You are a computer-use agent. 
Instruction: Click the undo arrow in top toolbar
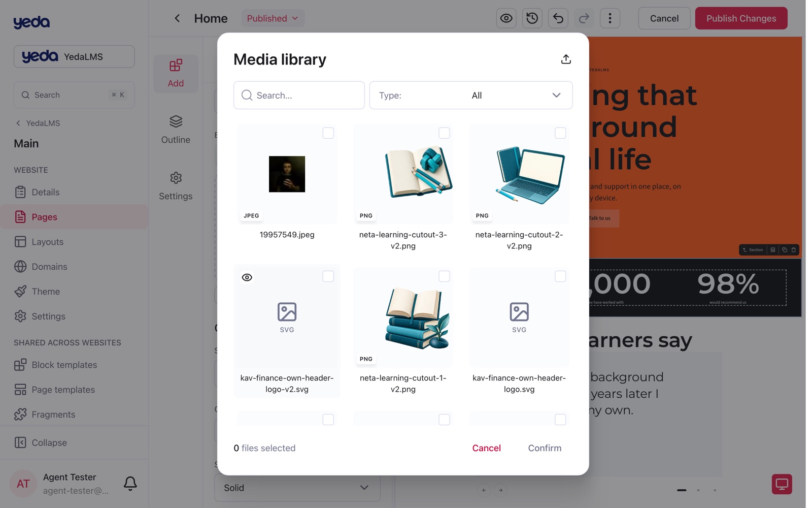558,18
